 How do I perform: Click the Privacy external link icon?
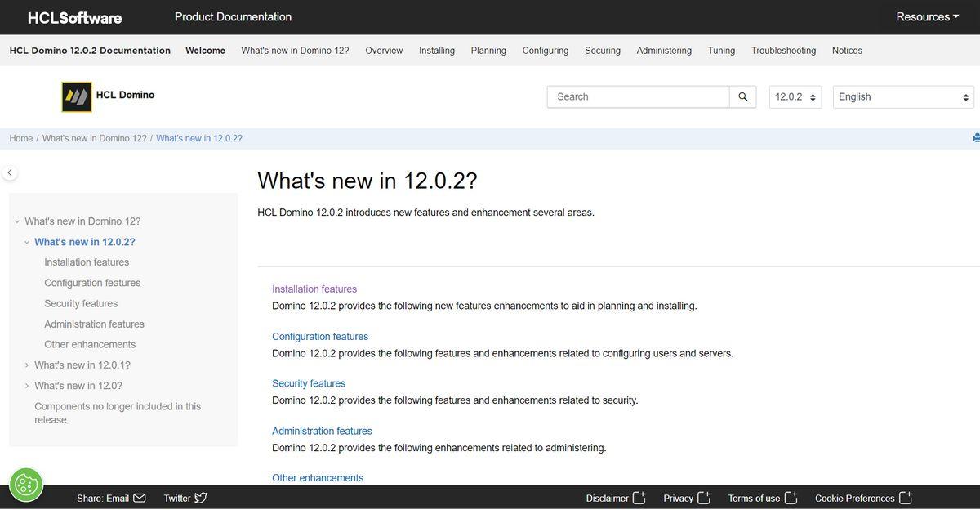[704, 498]
